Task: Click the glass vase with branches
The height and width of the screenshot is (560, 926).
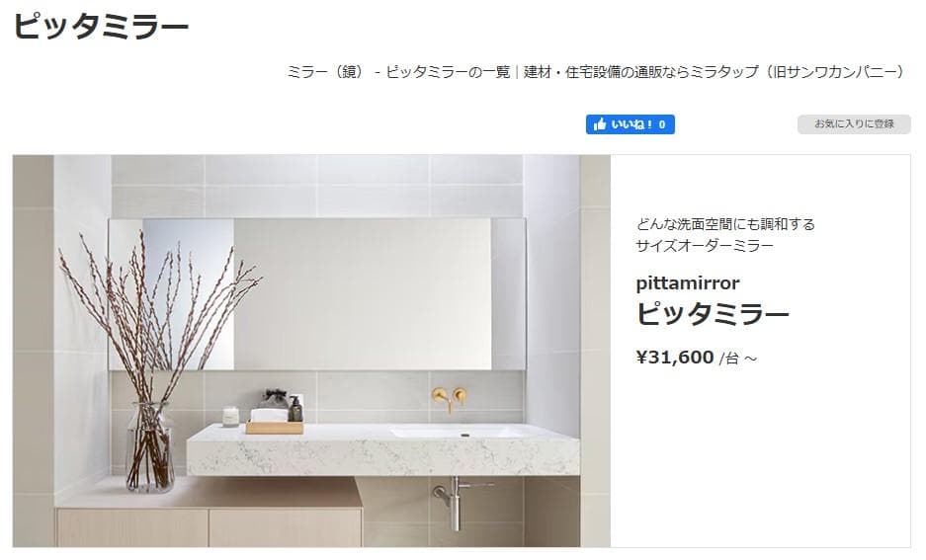Action: tap(150, 446)
